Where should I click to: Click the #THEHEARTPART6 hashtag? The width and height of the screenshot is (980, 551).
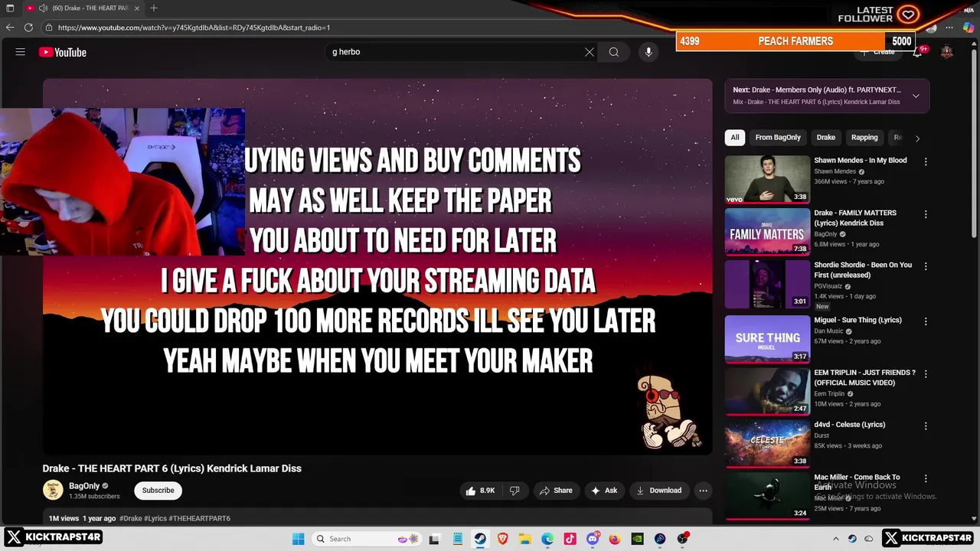(199, 518)
